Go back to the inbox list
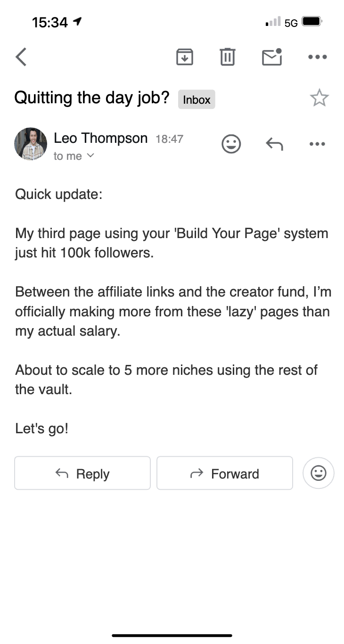 [21, 57]
